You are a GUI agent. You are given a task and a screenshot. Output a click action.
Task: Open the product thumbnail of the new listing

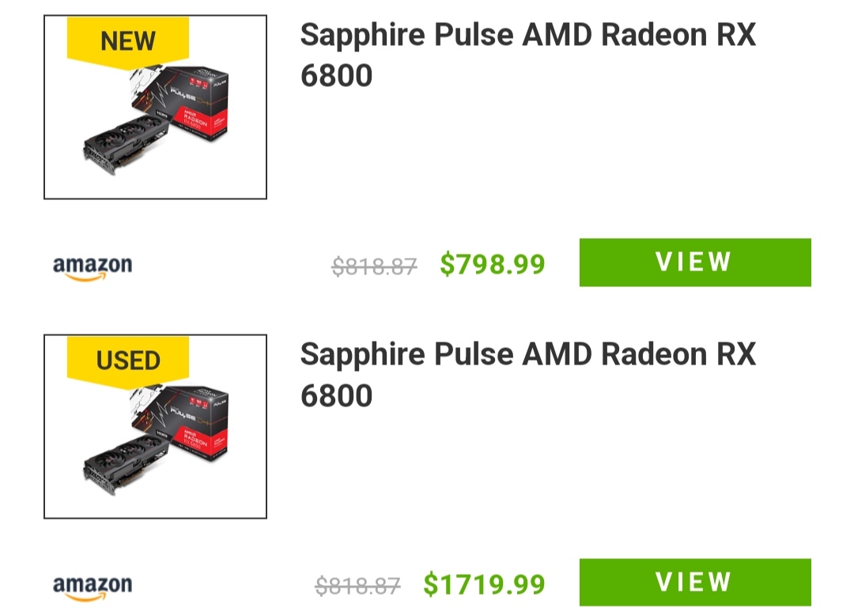click(x=155, y=108)
